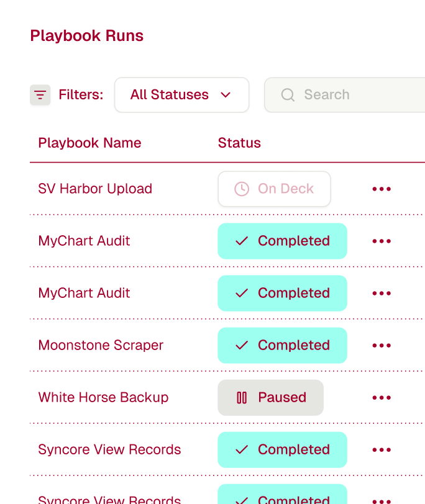The width and height of the screenshot is (425, 504).
Task: Click the magnifying glass in the search bar
Action: (x=288, y=94)
